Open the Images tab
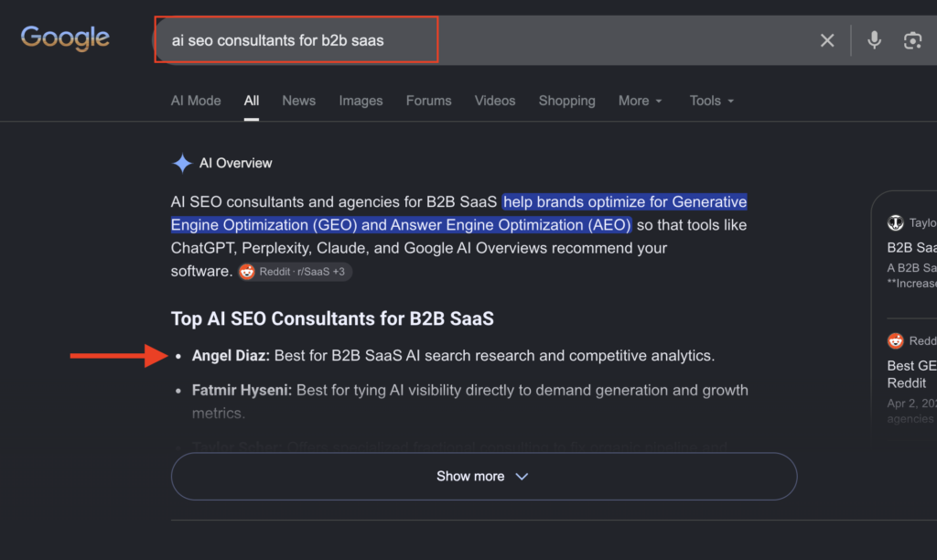This screenshot has width=937, height=560. click(361, 101)
